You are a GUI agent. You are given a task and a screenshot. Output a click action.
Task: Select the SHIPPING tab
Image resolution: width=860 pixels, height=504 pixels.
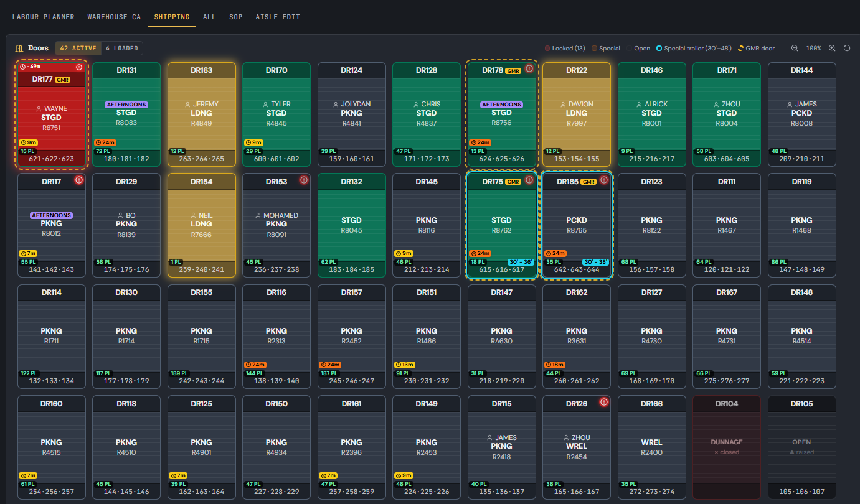pyautogui.click(x=172, y=17)
